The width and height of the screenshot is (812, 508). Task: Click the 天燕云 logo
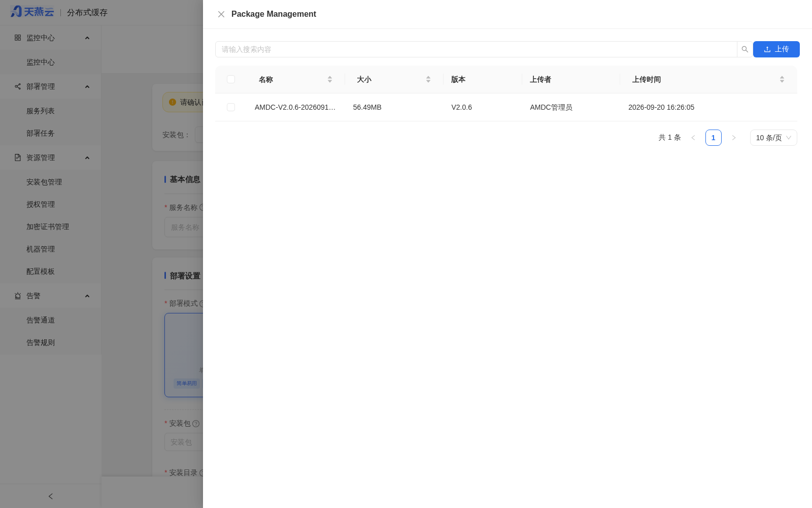click(x=32, y=12)
